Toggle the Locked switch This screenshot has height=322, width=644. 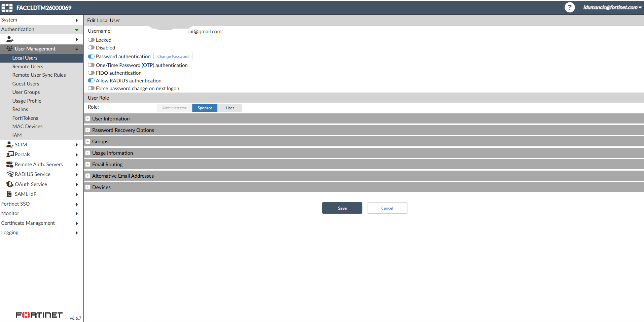(91, 40)
